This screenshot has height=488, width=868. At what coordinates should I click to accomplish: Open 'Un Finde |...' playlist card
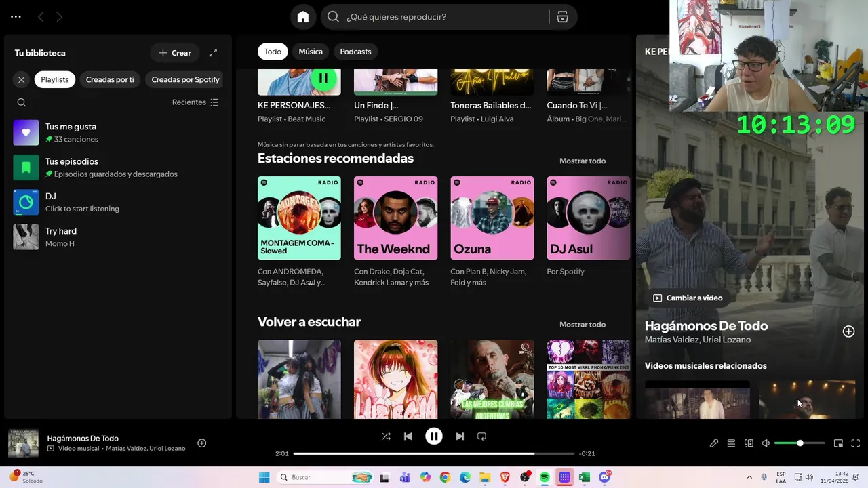click(395, 96)
